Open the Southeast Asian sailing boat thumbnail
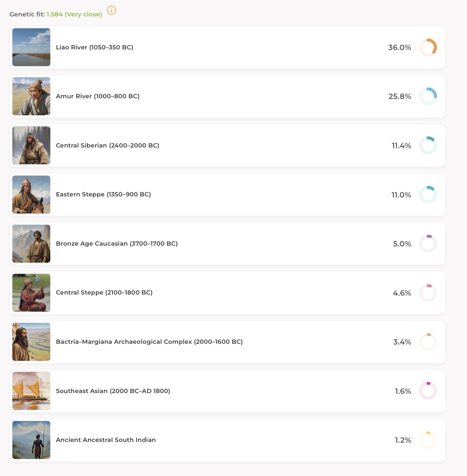467x476 pixels. coord(31,391)
